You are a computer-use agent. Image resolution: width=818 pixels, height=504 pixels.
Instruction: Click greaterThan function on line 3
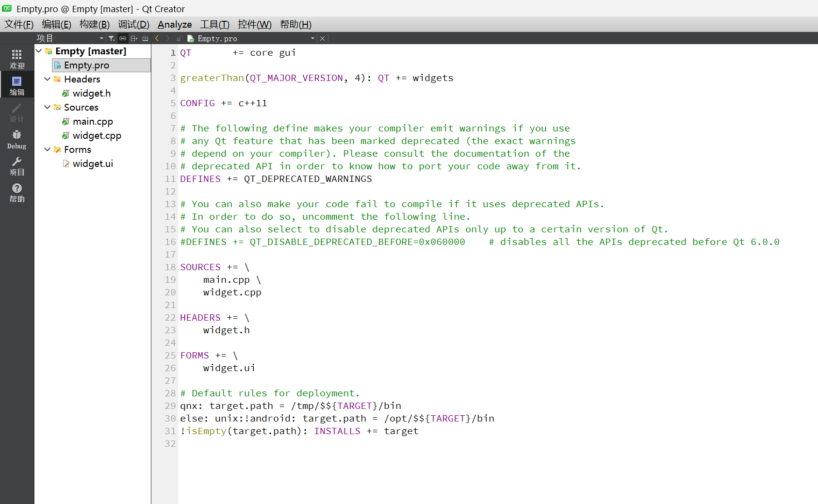tap(212, 78)
